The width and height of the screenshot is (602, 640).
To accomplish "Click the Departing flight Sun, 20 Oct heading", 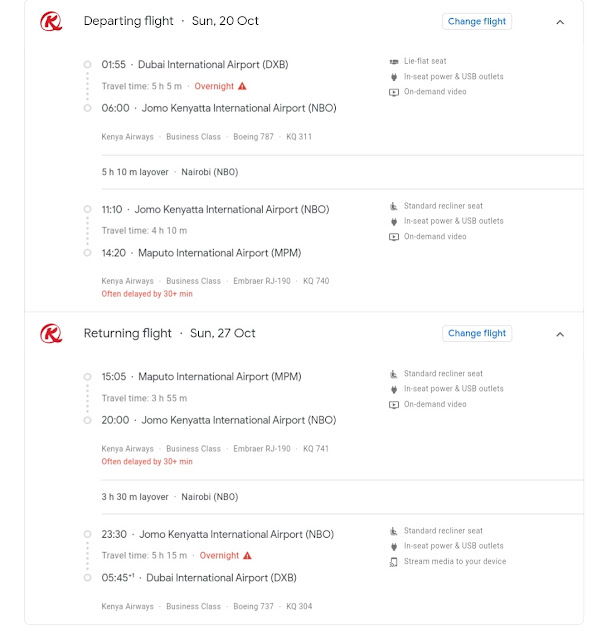I will 171,21.
